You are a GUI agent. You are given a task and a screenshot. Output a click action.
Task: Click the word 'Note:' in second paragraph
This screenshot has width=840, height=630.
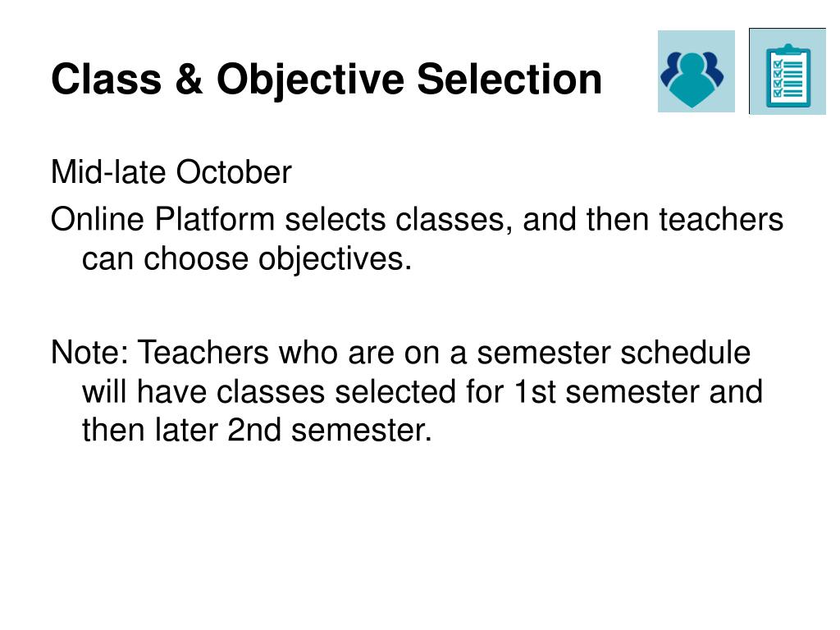(90, 353)
